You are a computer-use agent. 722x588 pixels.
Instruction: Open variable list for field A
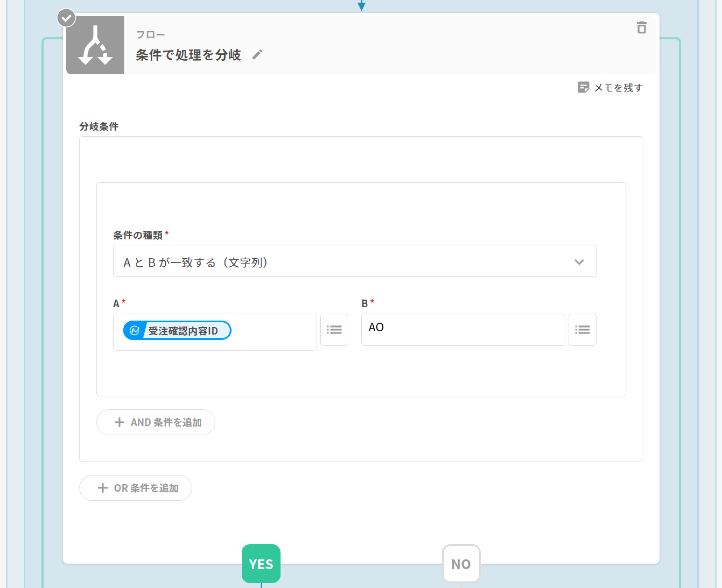334,330
